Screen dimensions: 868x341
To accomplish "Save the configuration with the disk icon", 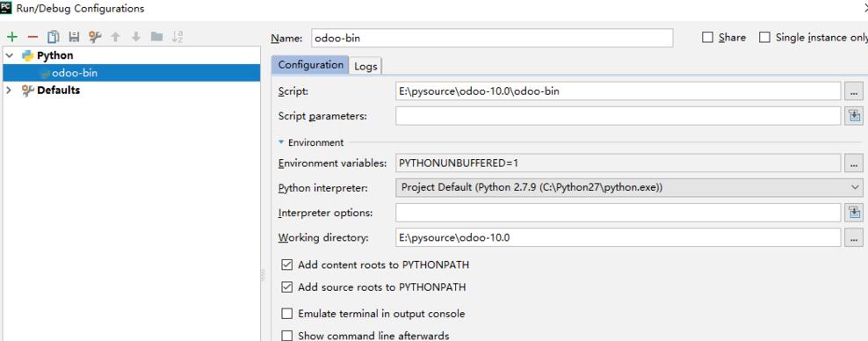I will click(74, 37).
